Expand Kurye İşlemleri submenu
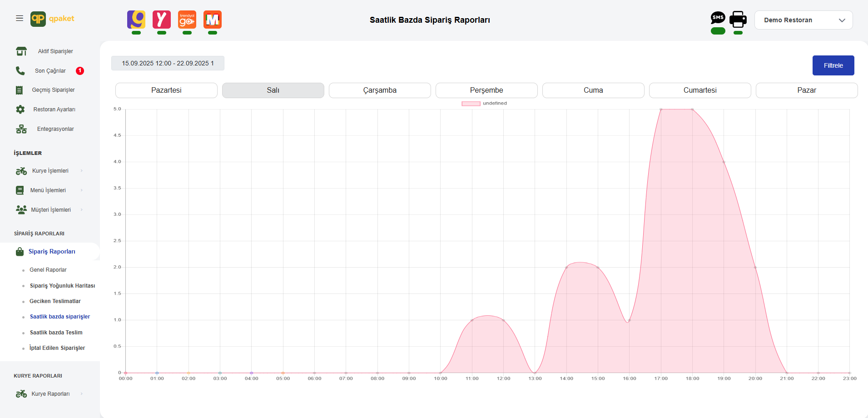The width and height of the screenshot is (868, 418). coord(50,171)
